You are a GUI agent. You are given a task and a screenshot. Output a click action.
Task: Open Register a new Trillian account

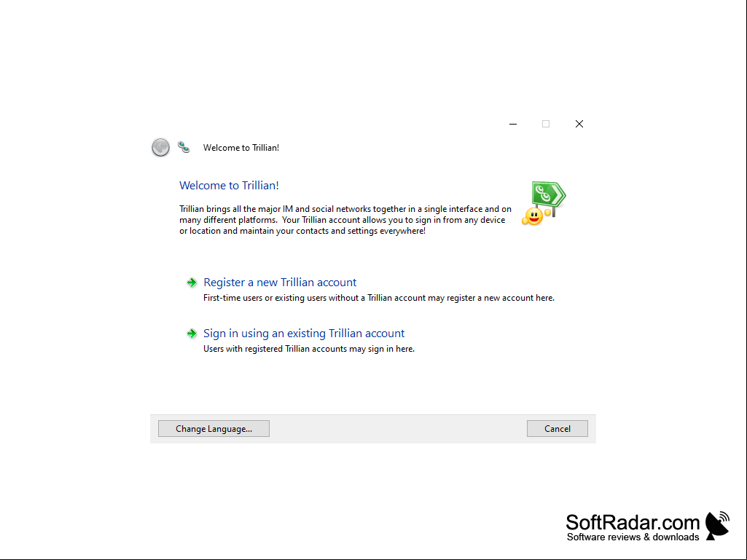click(280, 283)
